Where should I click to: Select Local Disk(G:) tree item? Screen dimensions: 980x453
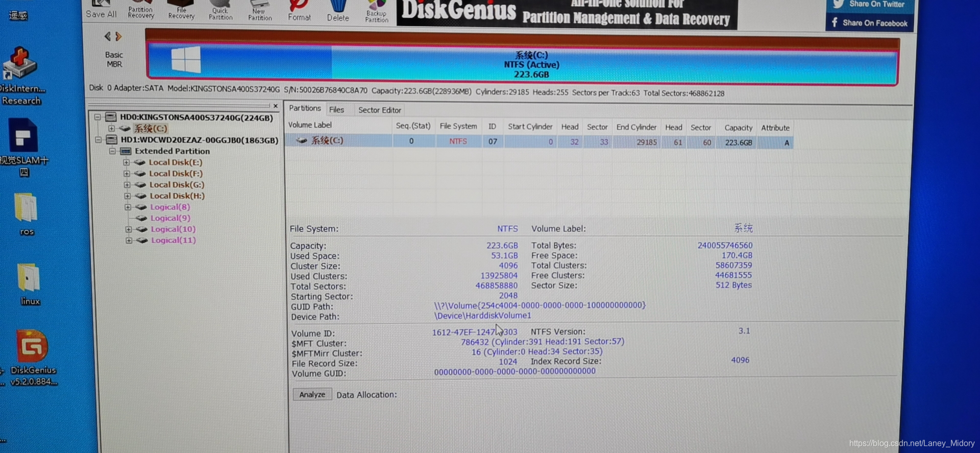click(x=177, y=185)
